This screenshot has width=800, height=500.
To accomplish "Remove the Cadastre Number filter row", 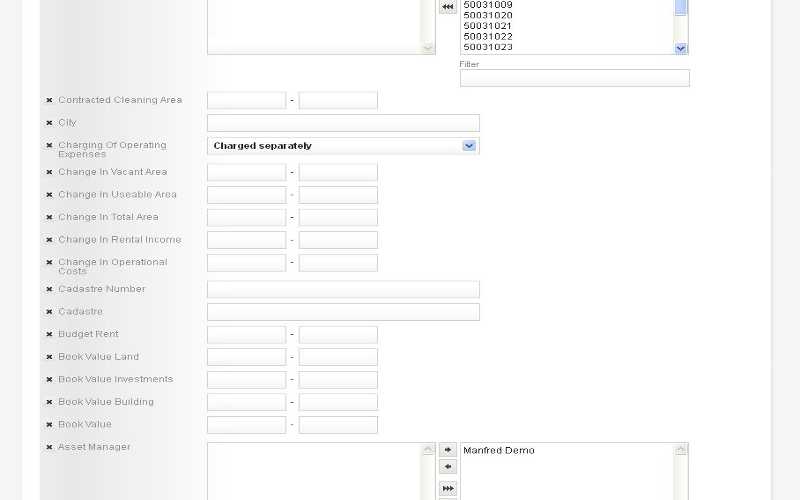I will pyautogui.click(x=49, y=289).
